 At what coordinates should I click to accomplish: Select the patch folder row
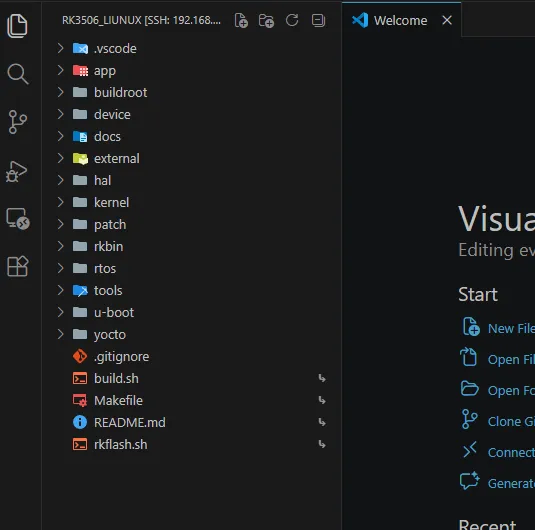click(192, 225)
